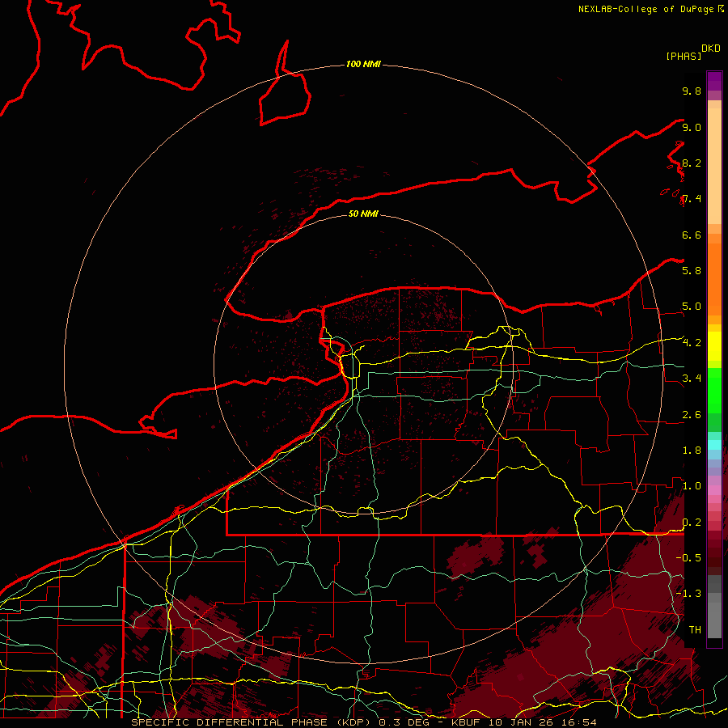The width and height of the screenshot is (728, 728).
Task: Click the 1.0 value on color scale
Action: [x=692, y=486]
